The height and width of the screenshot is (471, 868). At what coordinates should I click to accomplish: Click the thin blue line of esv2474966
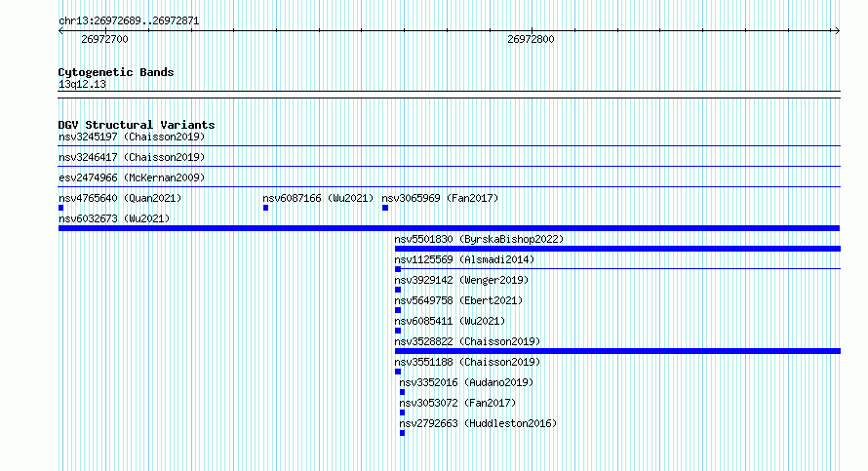[x=449, y=187]
